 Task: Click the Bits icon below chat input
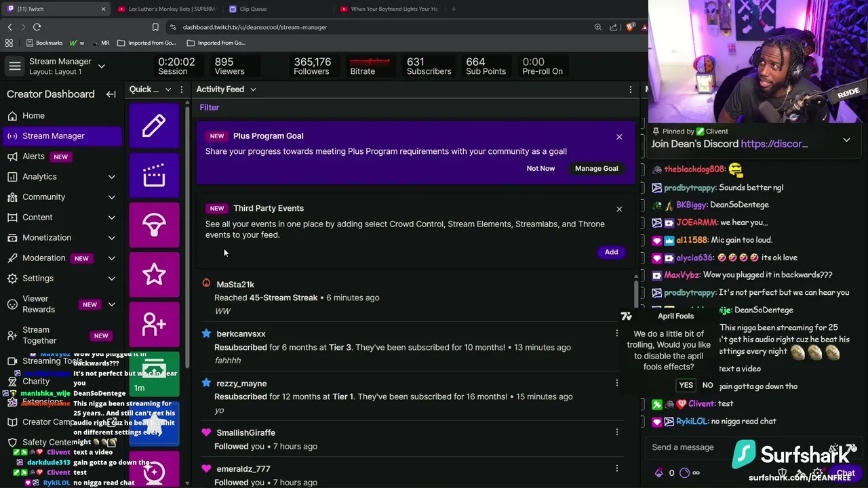tap(658, 473)
